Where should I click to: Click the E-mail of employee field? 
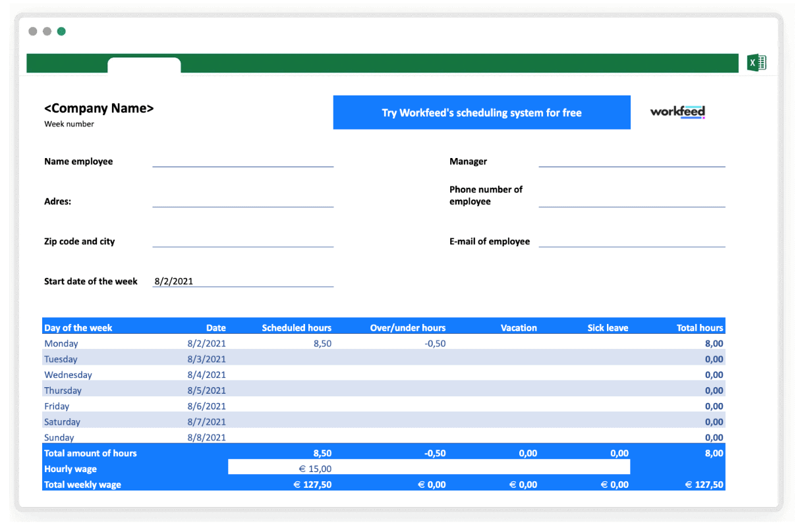(632, 242)
